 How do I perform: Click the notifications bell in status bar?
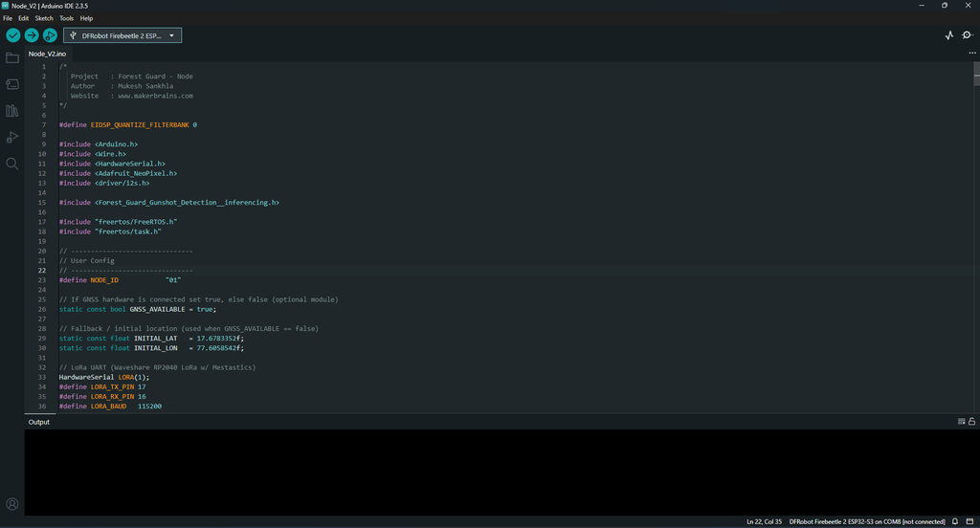[x=955, y=521]
